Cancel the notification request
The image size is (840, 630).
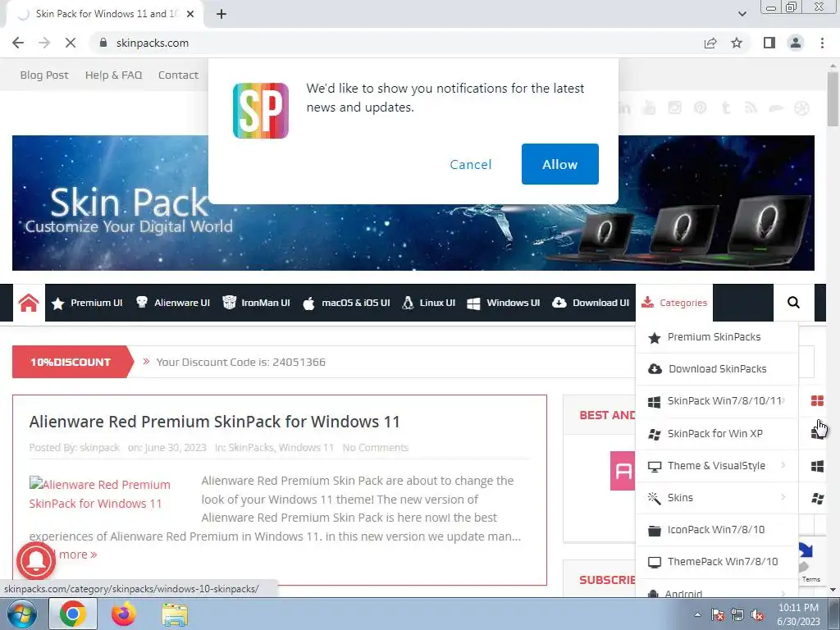click(x=470, y=164)
